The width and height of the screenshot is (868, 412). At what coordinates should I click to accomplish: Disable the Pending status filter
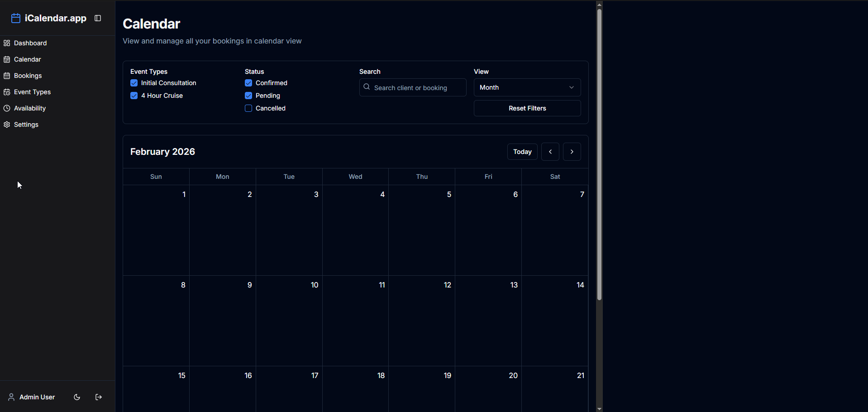[x=248, y=96]
